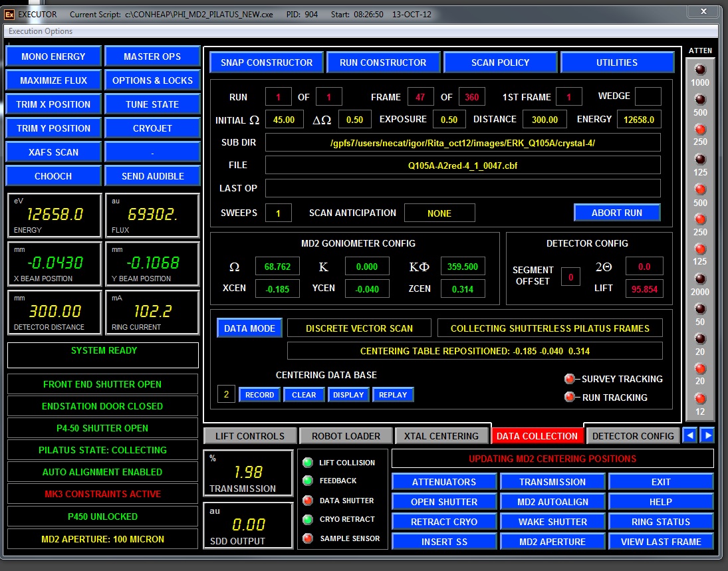Click the Lift Collision status LED
The height and width of the screenshot is (571, 728).
pyautogui.click(x=307, y=463)
